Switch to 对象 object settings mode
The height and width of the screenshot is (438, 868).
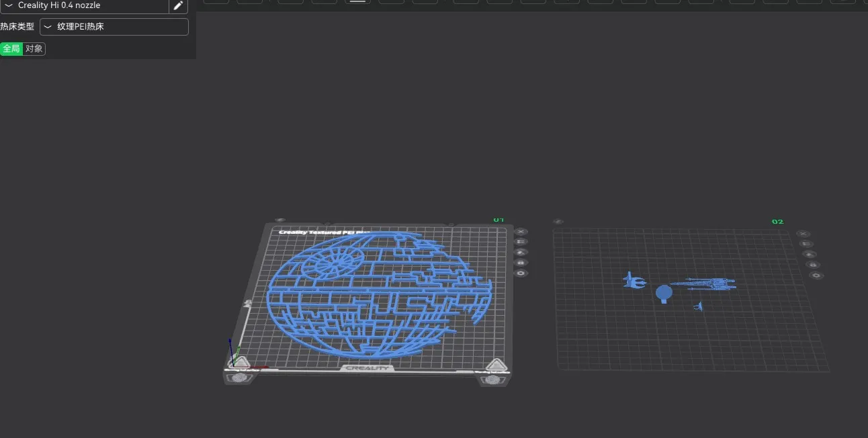tap(34, 49)
